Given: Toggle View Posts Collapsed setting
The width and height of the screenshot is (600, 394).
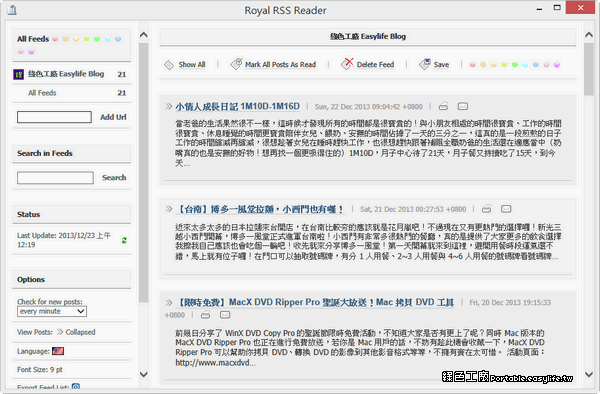Looking at the screenshot, I should (76, 332).
